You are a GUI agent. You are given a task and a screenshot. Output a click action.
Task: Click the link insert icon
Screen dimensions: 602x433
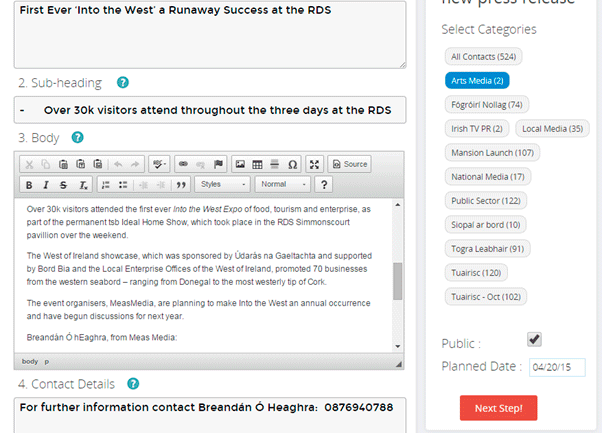point(183,164)
